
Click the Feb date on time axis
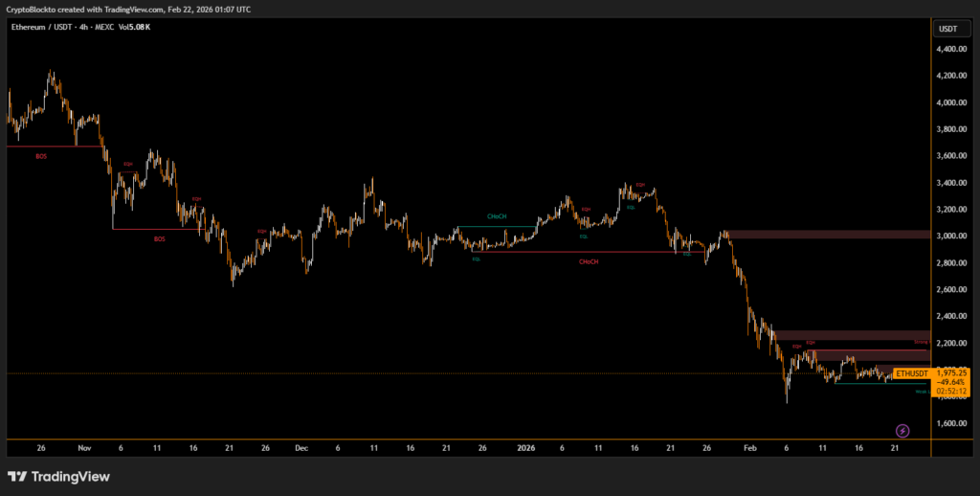pos(749,447)
